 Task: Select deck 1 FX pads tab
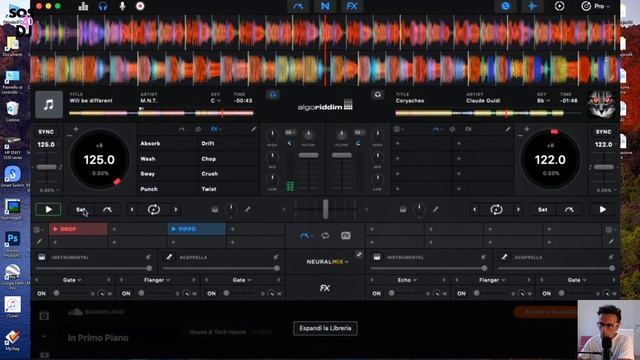[x=215, y=129]
